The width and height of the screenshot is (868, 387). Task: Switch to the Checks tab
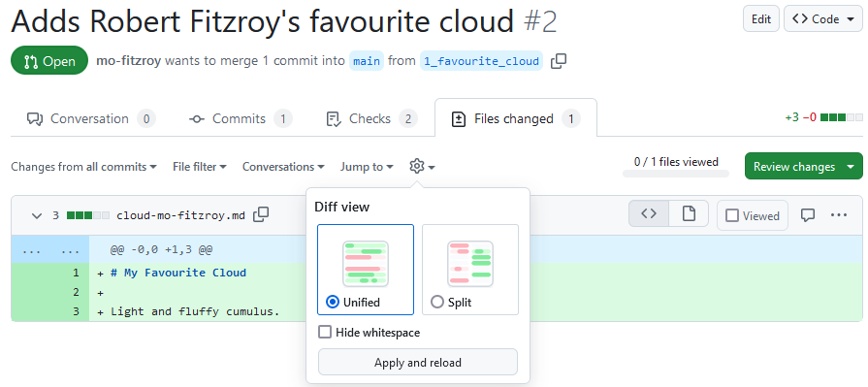(x=372, y=118)
